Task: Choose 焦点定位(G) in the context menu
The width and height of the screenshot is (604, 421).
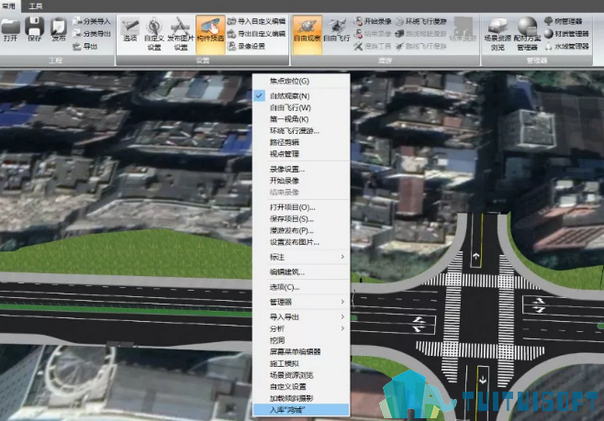Action: tap(301, 81)
